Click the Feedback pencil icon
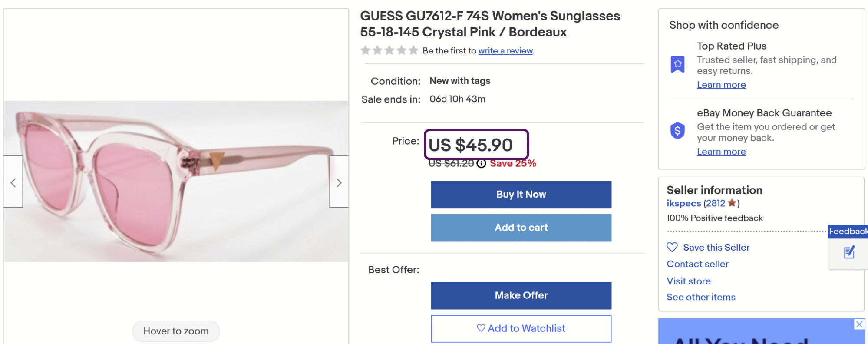Screen dimensions: 868x344 pos(849,252)
